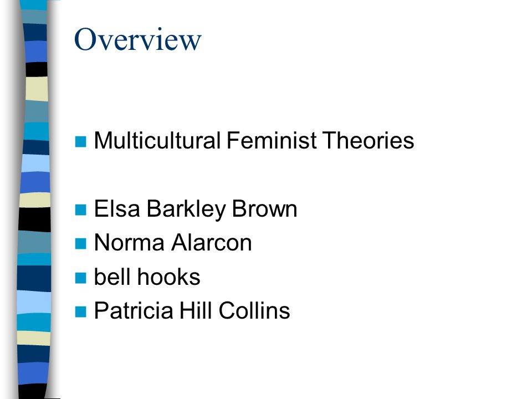Click the Overview slide title
Viewport: 532px width, 399px height.
(138, 39)
